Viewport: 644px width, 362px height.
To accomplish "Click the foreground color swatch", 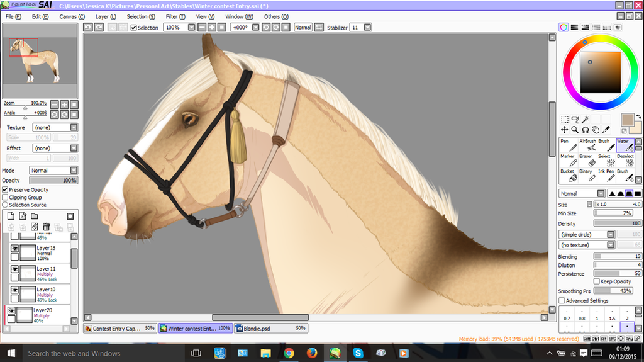I will (x=627, y=120).
